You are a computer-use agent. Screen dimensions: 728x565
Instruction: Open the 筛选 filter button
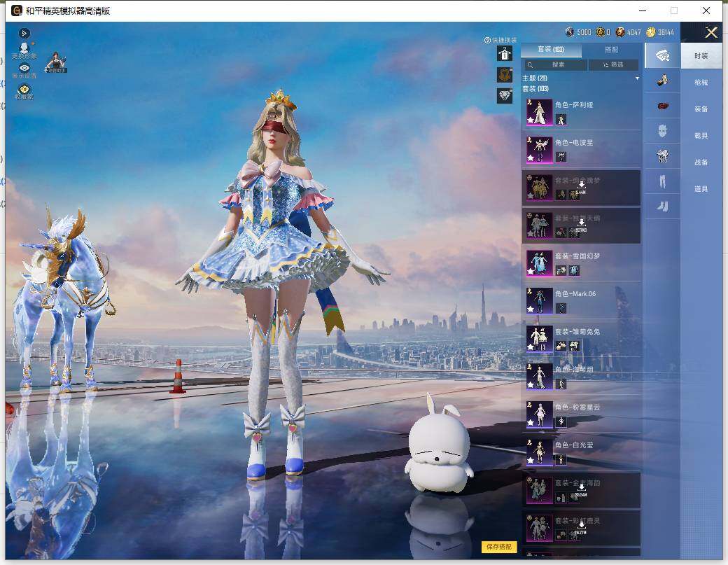coord(613,65)
